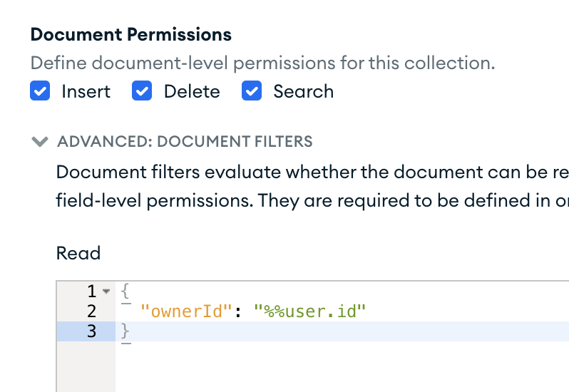Toggle the Search permission checkbox

(252, 91)
